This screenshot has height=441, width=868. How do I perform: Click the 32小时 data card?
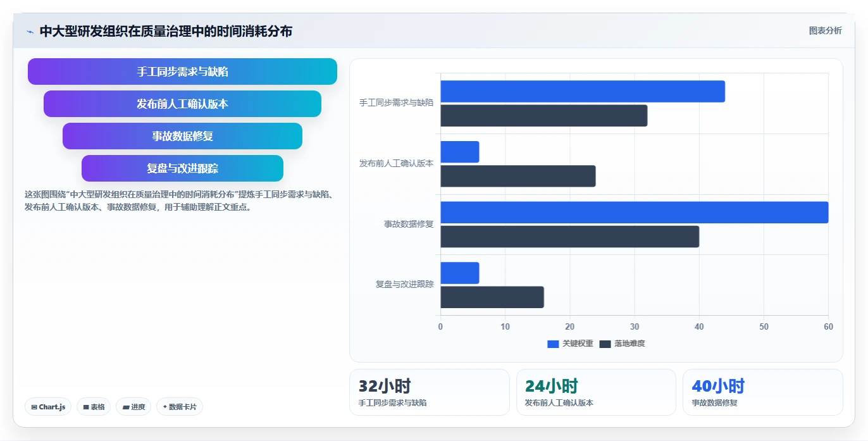pos(430,392)
